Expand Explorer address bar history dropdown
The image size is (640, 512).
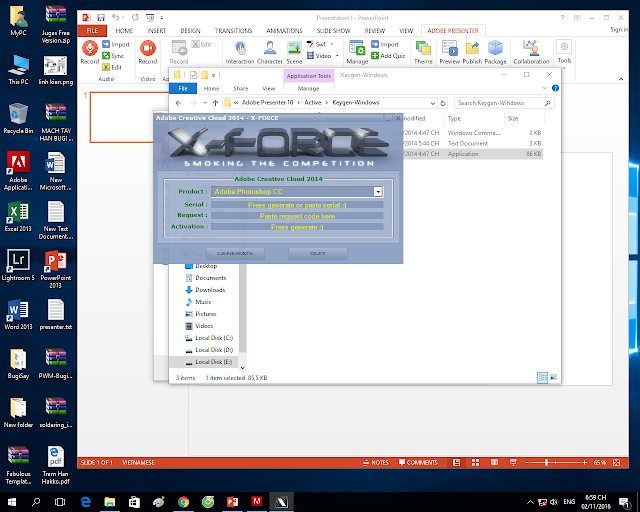point(433,103)
